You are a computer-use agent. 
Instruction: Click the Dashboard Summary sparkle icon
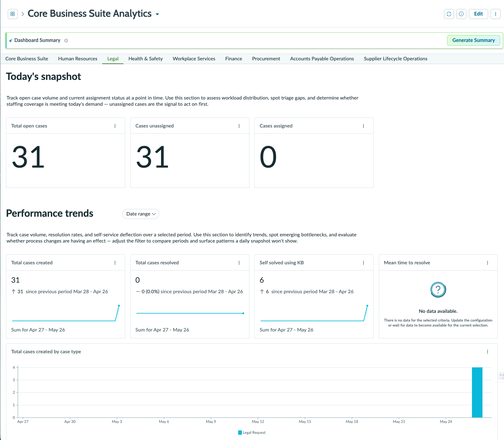(x=11, y=40)
